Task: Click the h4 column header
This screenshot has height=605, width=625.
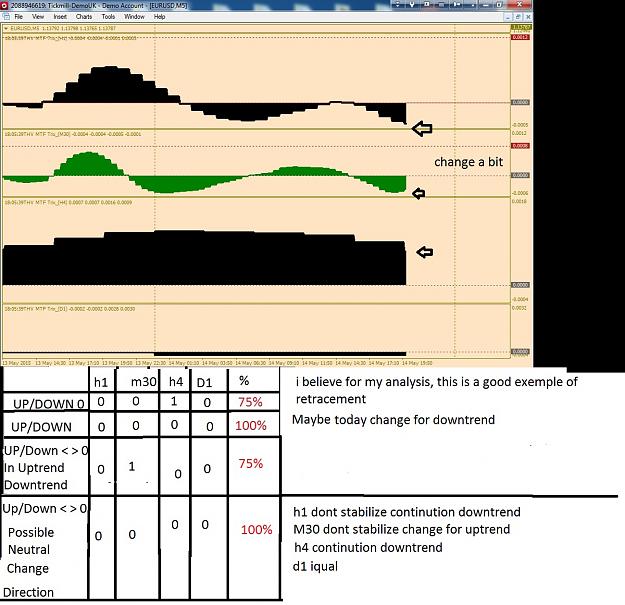Action: point(176,382)
